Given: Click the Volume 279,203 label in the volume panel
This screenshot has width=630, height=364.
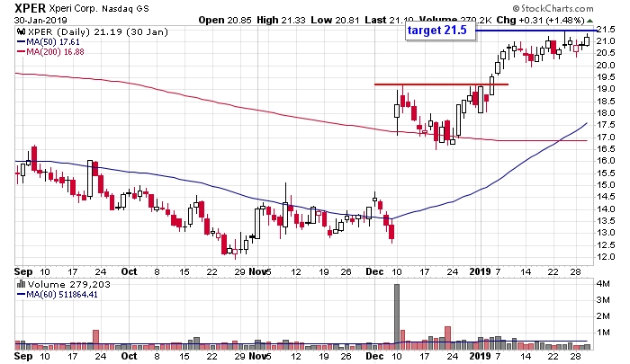Looking at the screenshot, I should coord(68,285).
